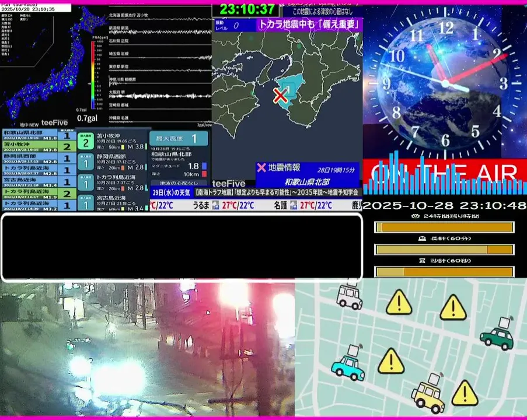Click the white van on the street map
527x420 pixels.
point(350,296)
